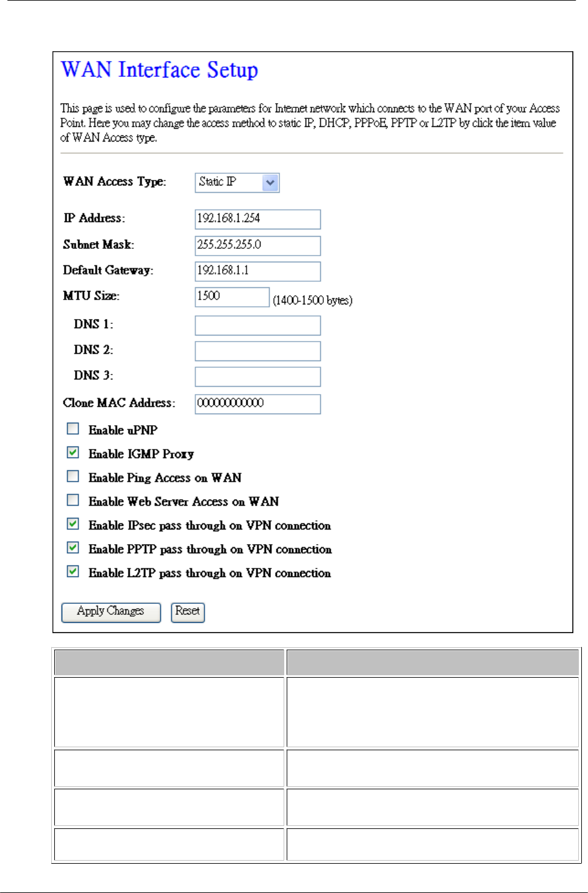Click the DNS 3 input field
588x893 pixels.
point(257,376)
